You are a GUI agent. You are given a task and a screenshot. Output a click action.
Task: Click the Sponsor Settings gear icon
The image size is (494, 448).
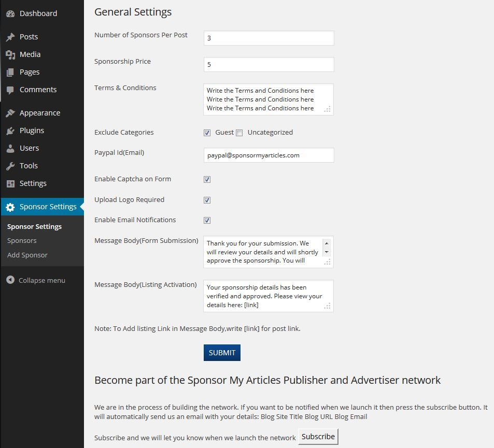[10, 207]
